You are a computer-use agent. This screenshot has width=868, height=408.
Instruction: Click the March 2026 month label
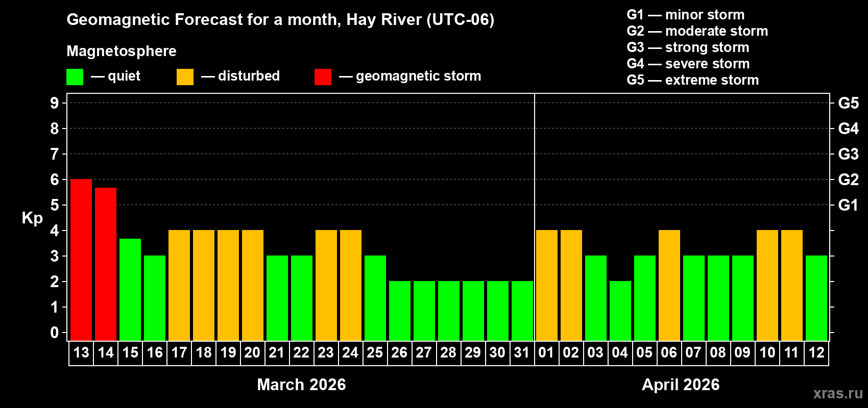pos(301,385)
